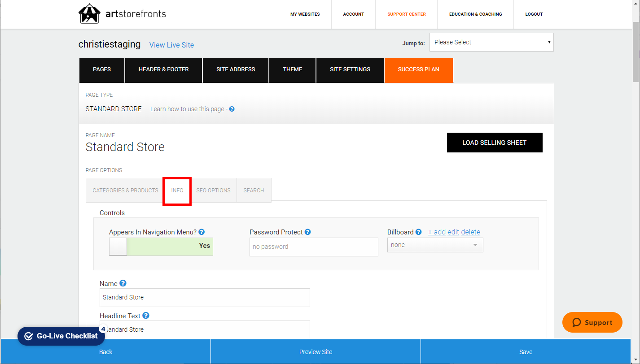Click the christiestaging site name
This screenshot has height=364, width=640.
pos(110,44)
